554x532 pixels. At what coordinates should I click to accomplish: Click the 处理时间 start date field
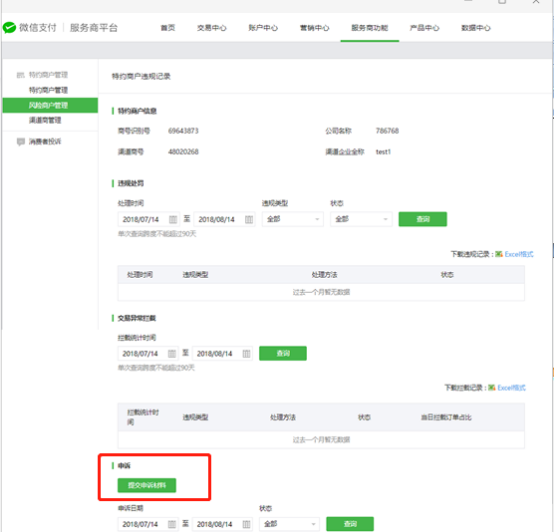(x=148, y=219)
